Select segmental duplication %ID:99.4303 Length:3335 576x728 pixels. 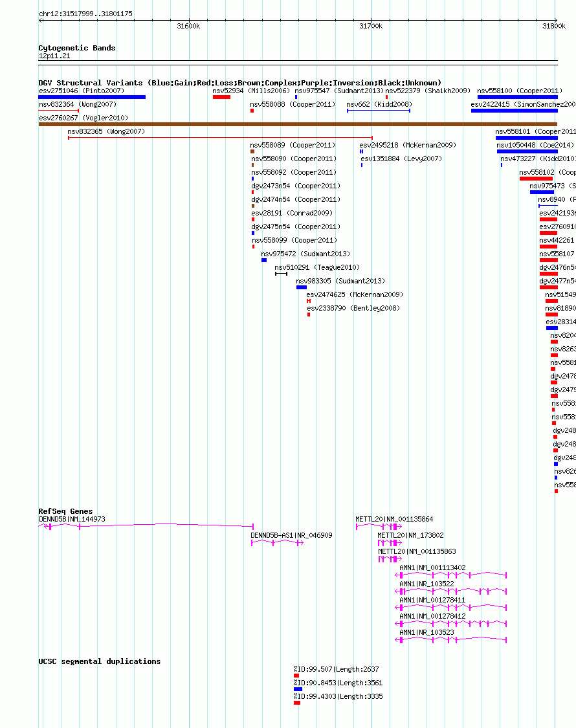tap(297, 703)
